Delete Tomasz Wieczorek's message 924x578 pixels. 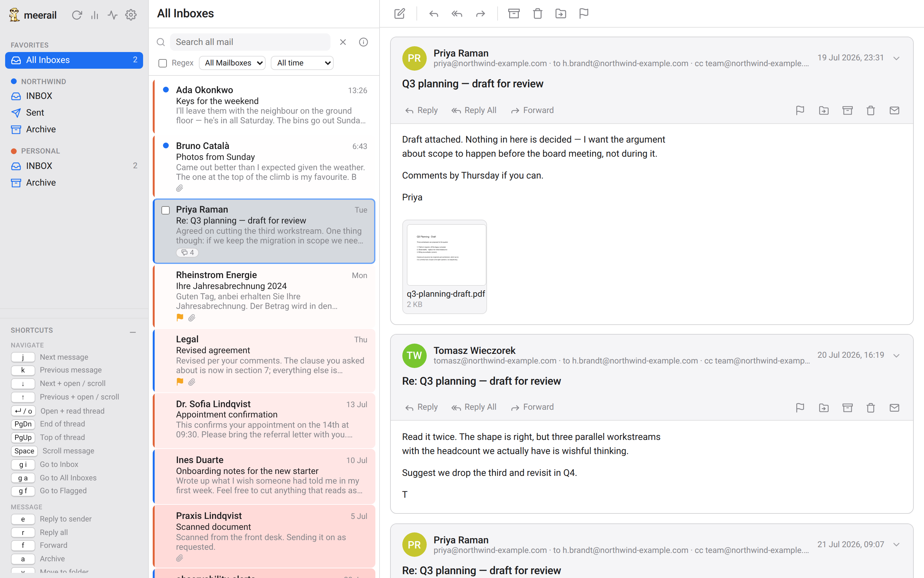click(x=870, y=407)
